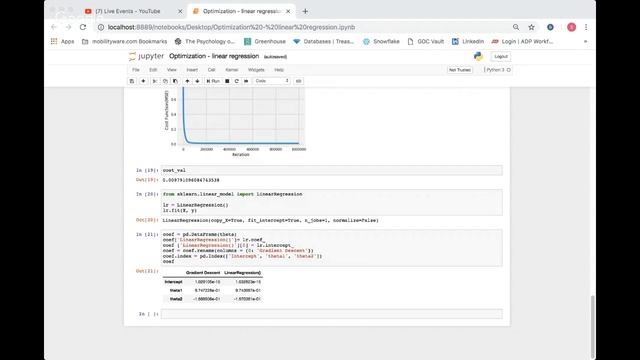Viewport: 640px width, 360px height.
Task: Click the empty code cell at the bottom
Action: pos(331,314)
